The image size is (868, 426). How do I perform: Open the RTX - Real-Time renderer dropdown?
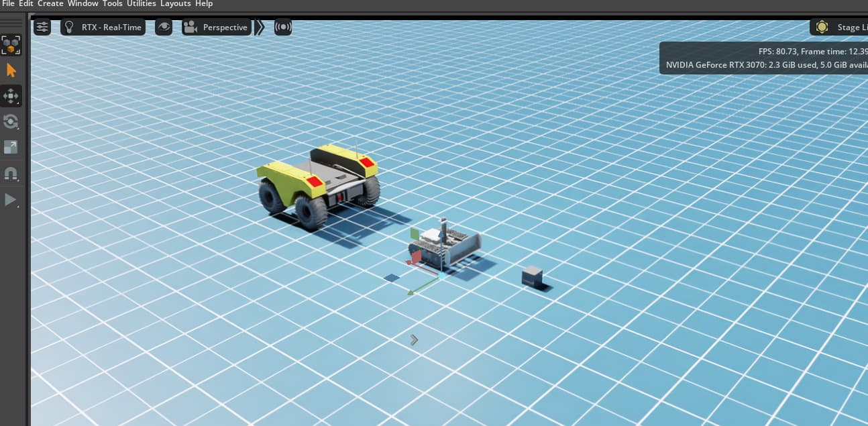tap(111, 27)
